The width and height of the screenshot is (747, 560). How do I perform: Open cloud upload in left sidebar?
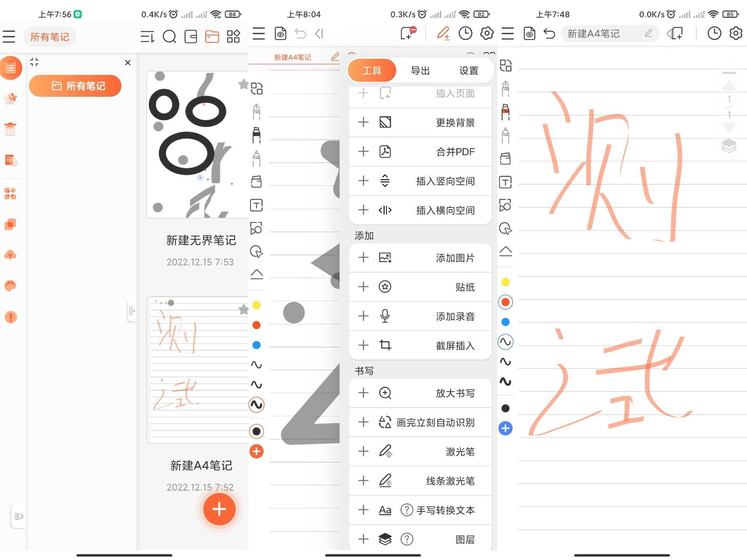pyautogui.click(x=11, y=255)
